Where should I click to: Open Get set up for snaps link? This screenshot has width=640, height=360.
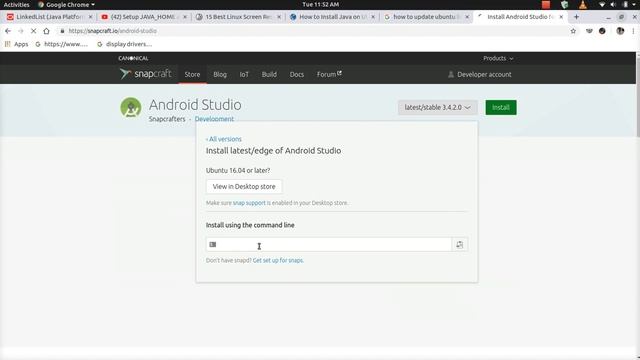[278, 260]
